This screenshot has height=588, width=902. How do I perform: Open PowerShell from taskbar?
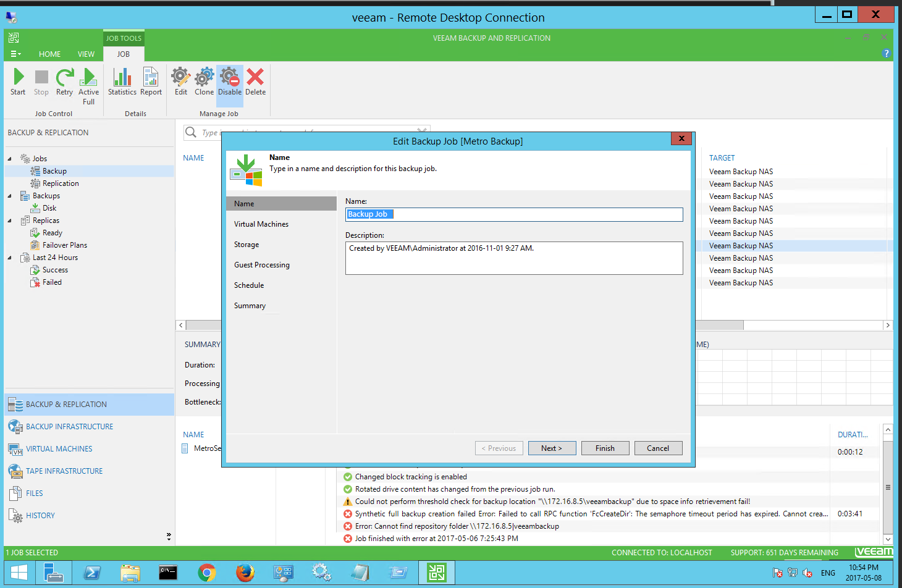93,573
